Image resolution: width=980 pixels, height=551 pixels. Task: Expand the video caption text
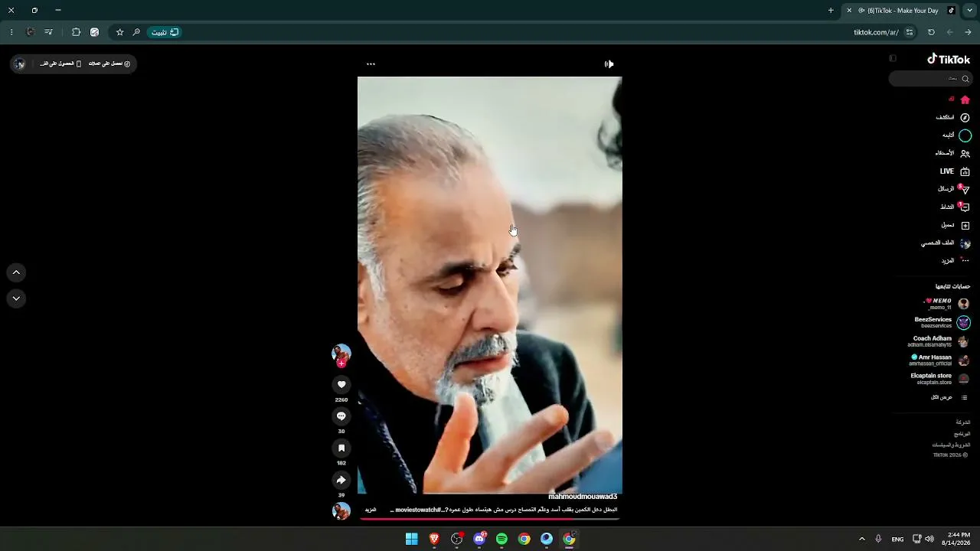tap(371, 510)
